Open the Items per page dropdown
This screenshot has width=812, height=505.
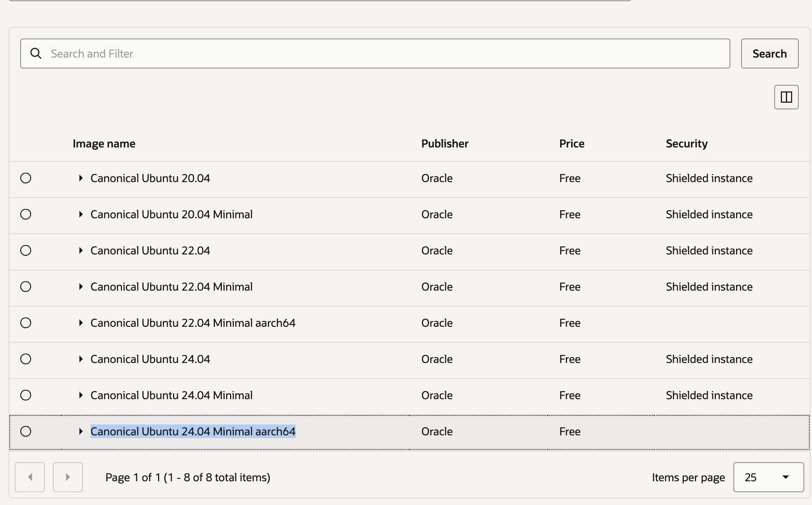(x=768, y=477)
